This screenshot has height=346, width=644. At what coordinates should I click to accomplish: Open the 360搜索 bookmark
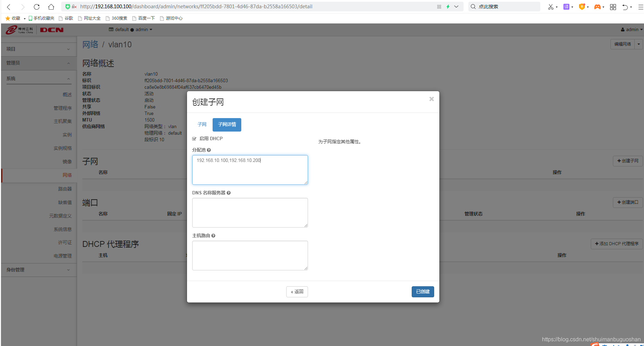pyautogui.click(x=116, y=18)
